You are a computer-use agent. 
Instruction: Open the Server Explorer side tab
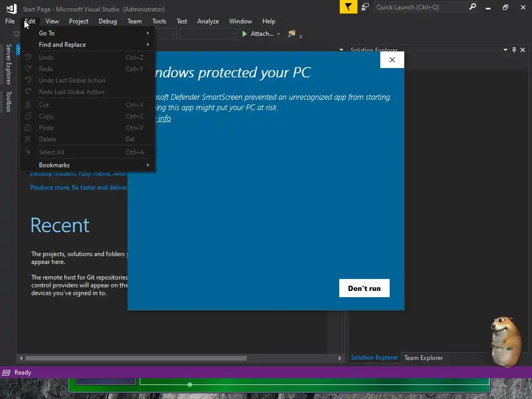pos(8,64)
